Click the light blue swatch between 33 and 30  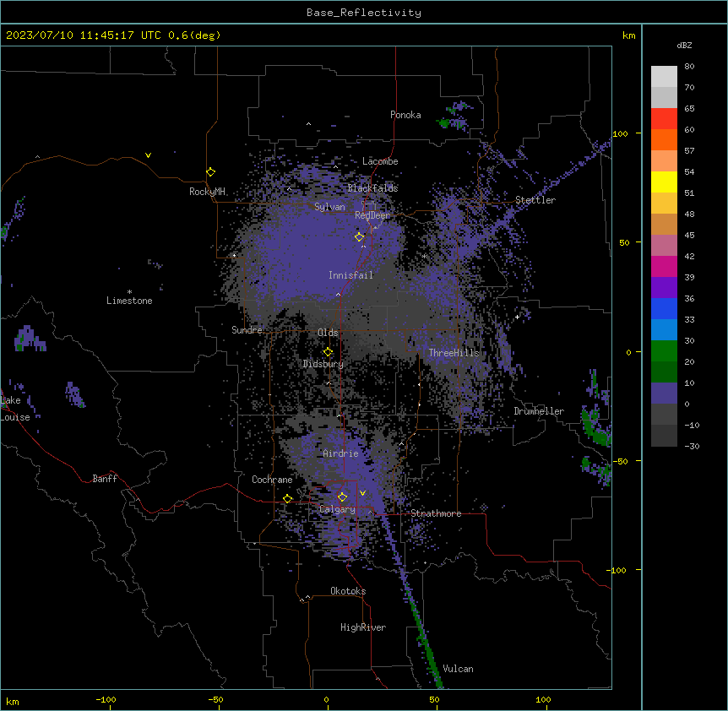click(664, 329)
